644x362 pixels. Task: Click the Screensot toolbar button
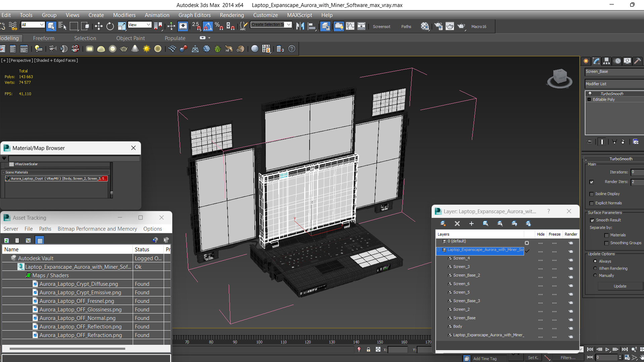click(x=381, y=26)
